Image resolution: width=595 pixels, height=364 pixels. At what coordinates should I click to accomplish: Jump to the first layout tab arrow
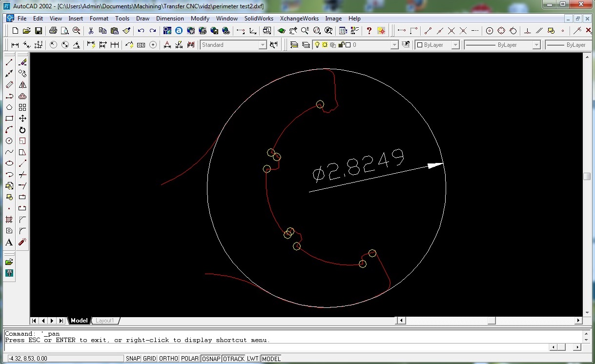coord(35,321)
